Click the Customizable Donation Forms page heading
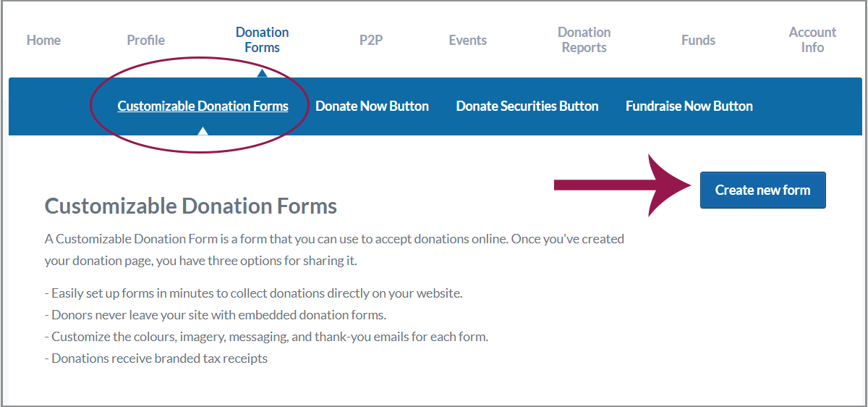This screenshot has height=407, width=868. [x=191, y=206]
